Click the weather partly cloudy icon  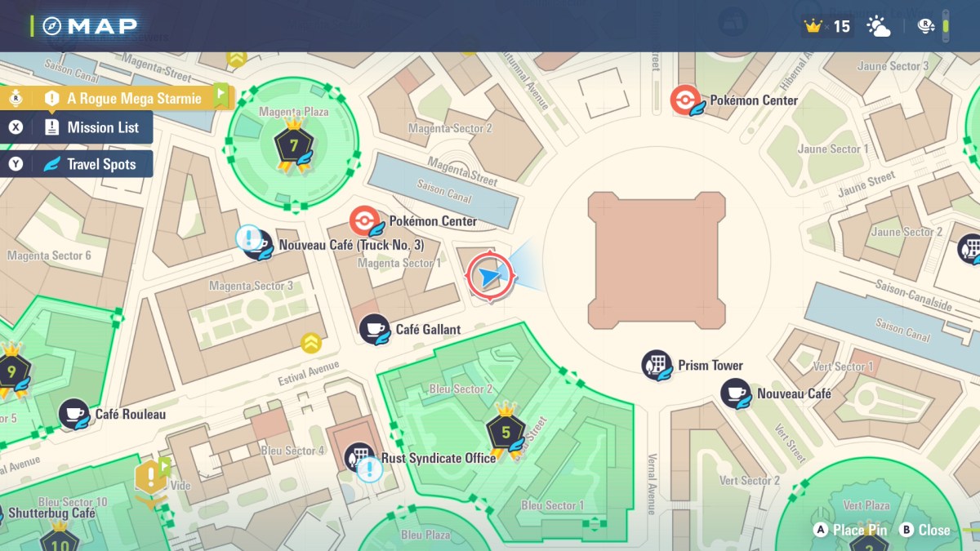[x=879, y=27]
